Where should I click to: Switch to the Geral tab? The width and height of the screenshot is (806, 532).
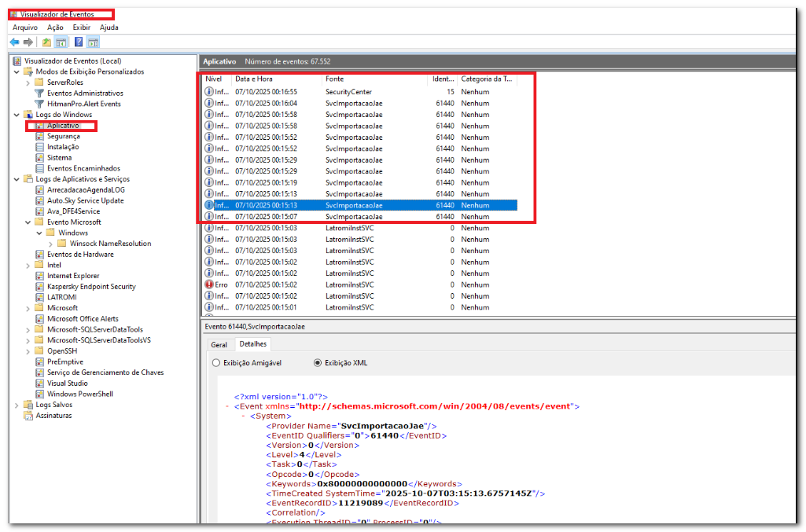pyautogui.click(x=219, y=344)
